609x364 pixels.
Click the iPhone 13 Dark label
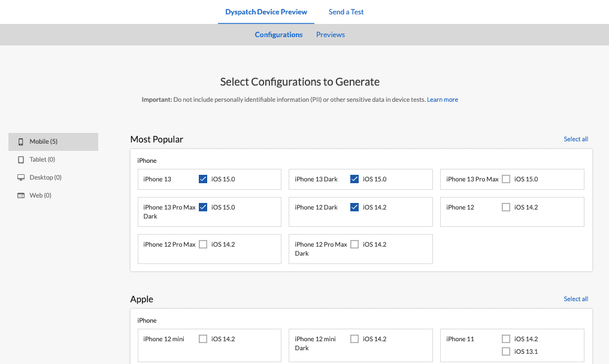316,179
